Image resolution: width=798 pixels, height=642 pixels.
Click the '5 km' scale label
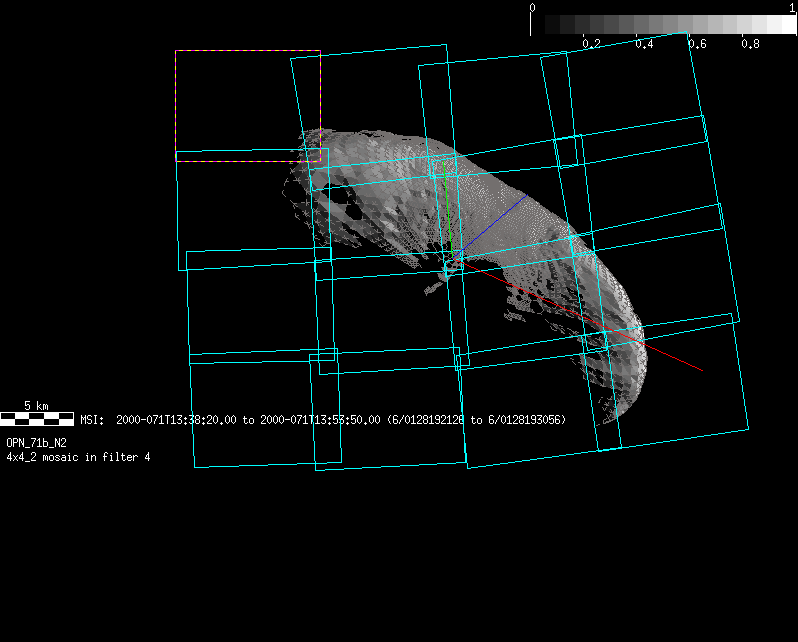(36, 406)
